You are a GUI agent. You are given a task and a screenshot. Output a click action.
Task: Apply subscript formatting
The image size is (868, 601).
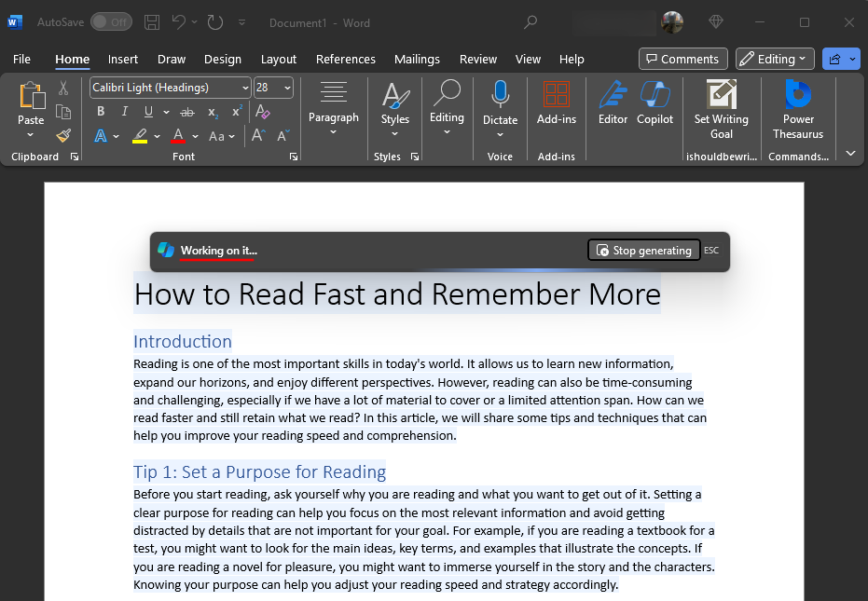pos(214,113)
